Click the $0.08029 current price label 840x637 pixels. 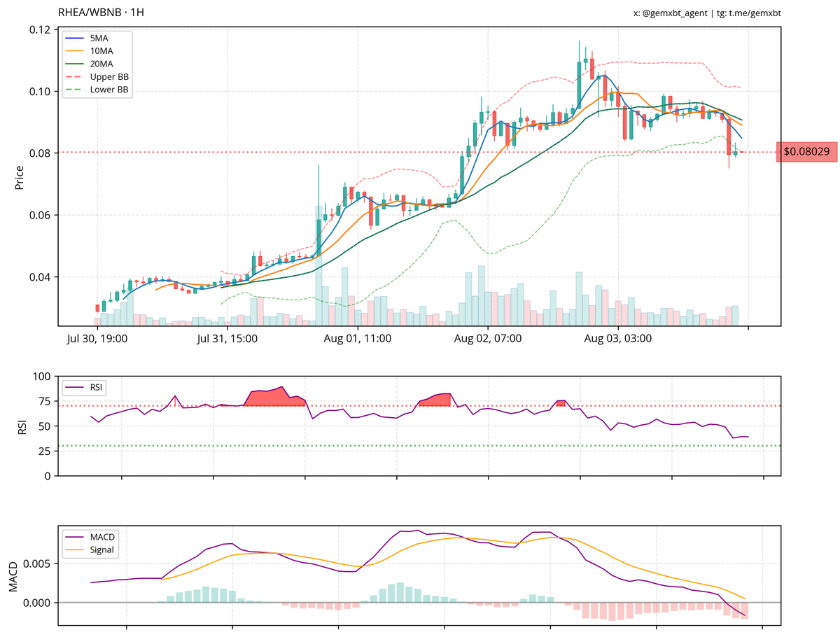pos(806,151)
